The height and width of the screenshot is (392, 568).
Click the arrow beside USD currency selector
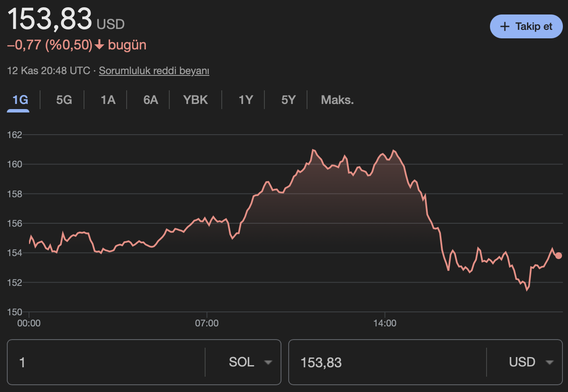pos(549,362)
